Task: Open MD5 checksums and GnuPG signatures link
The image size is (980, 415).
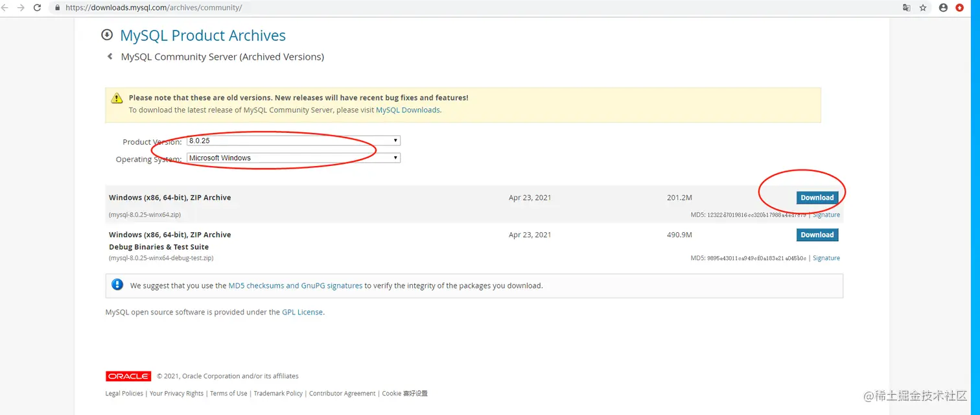Action: click(x=296, y=285)
